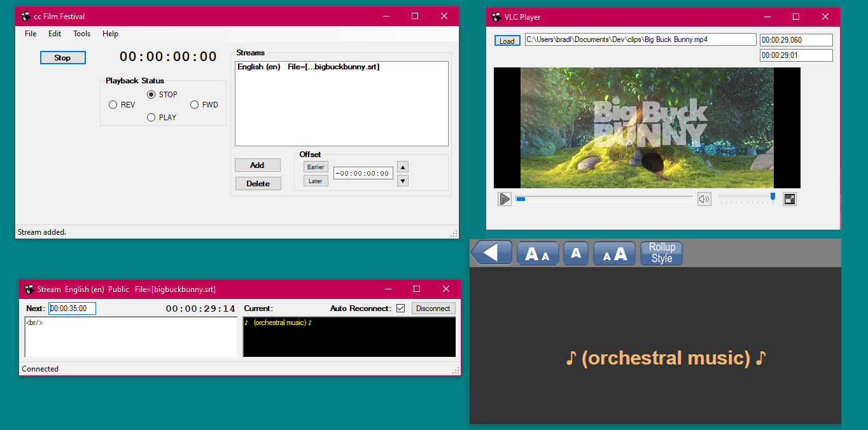Click the Next timecode input field
This screenshot has height=430, width=868.
(x=72, y=309)
